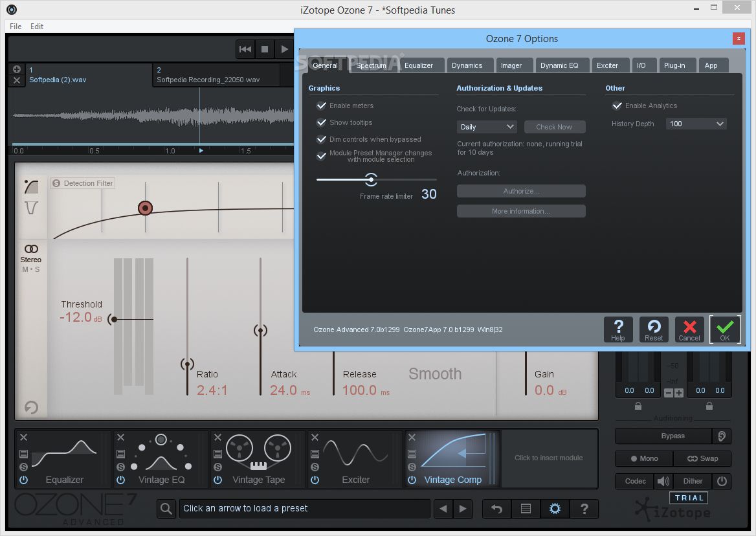Viewport: 756px width, 536px height.
Task: Reset module with circular arrow icon
Action: 31,408
